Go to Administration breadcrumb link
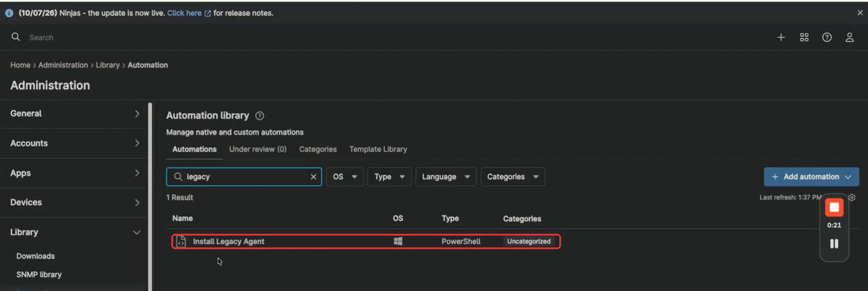 [63, 65]
